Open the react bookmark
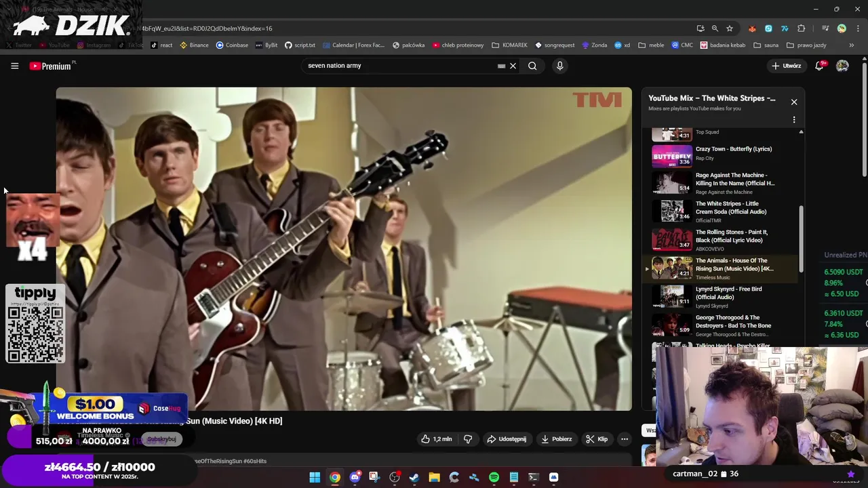This screenshot has width=868, height=488. tap(161, 45)
